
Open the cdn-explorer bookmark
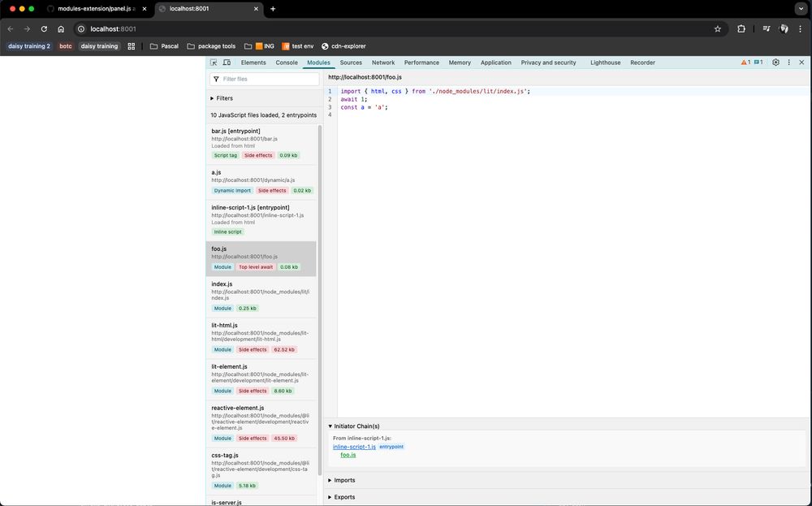click(343, 46)
